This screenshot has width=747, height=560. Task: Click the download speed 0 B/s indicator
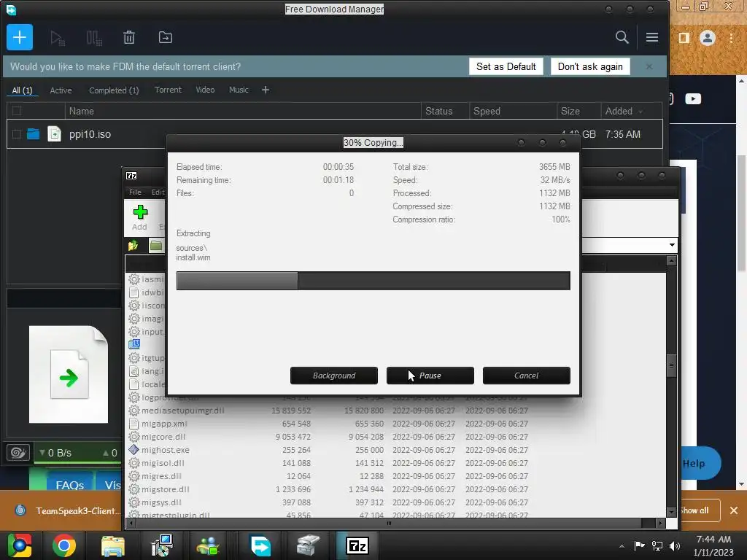tap(55, 453)
